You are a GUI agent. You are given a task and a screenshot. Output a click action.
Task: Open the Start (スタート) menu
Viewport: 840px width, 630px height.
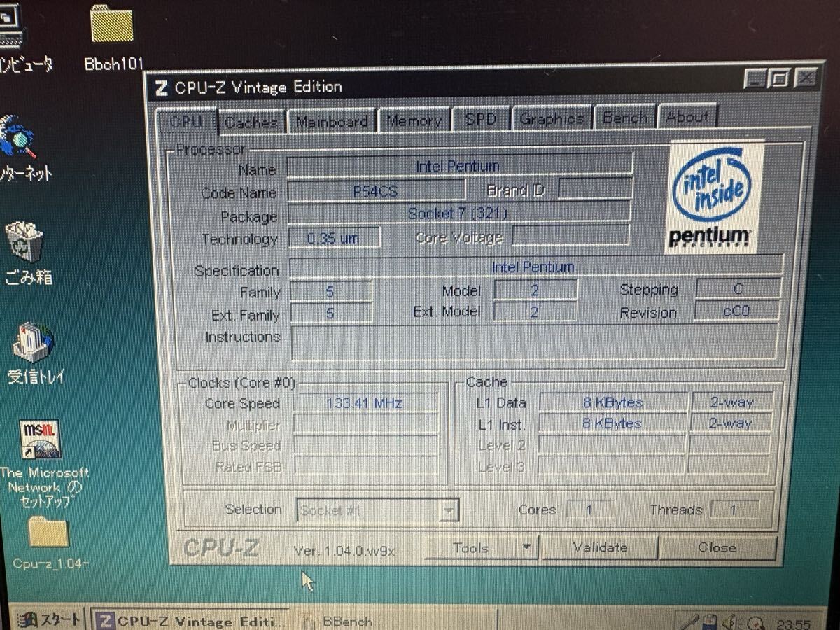point(50,619)
